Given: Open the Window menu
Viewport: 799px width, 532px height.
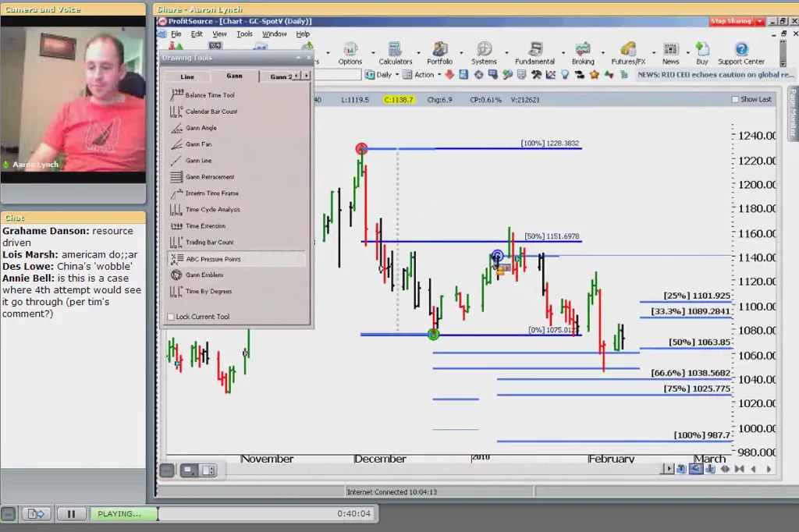Looking at the screenshot, I should [x=274, y=34].
